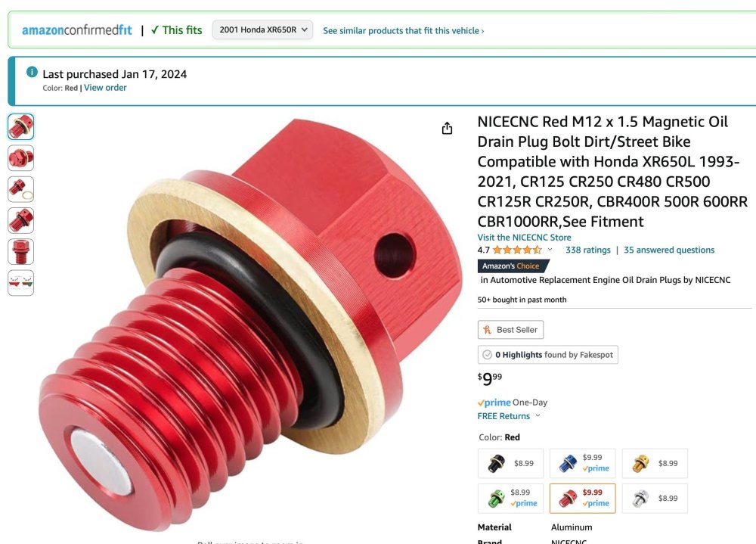Click the Amazon's Choice badge
The image size is (756, 544).
[513, 266]
